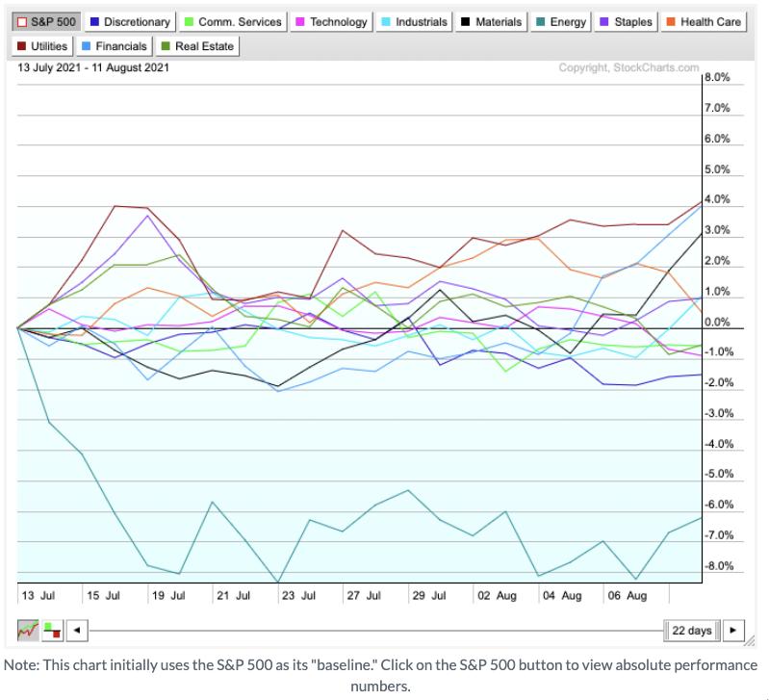Screen dimensions: 769x700
Task: Toggle the Discretionary sector line
Action: pos(130,21)
